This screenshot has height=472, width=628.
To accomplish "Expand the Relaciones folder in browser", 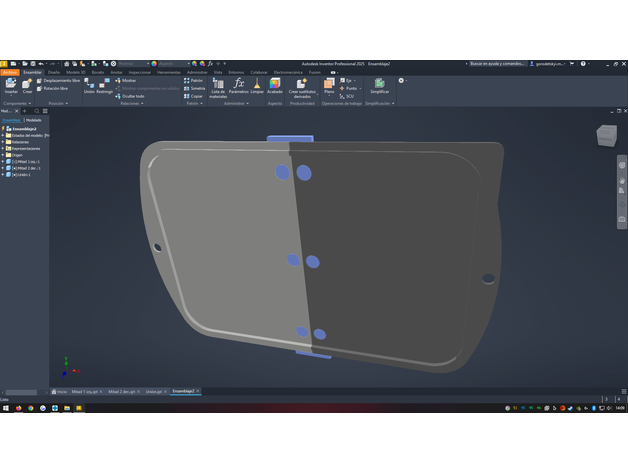I will (x=4, y=142).
